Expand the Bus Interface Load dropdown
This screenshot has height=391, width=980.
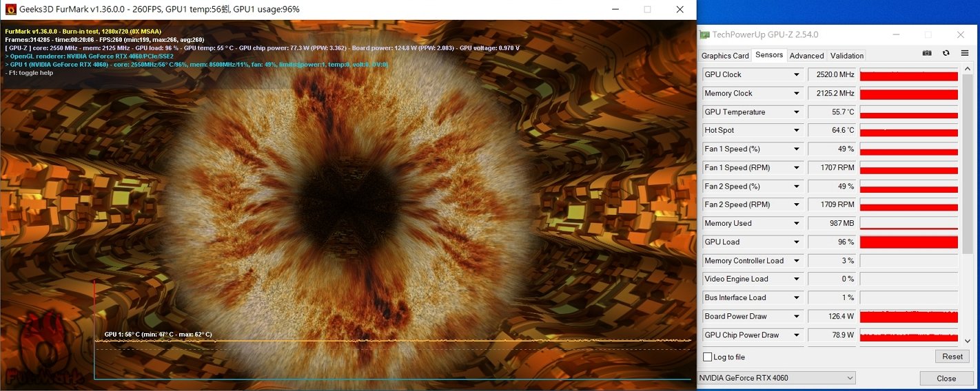[797, 297]
